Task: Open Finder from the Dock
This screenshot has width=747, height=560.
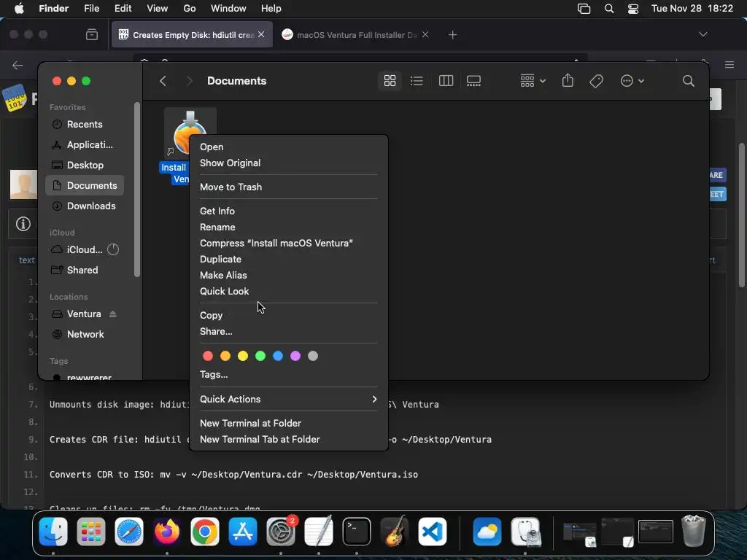Action: click(53, 532)
